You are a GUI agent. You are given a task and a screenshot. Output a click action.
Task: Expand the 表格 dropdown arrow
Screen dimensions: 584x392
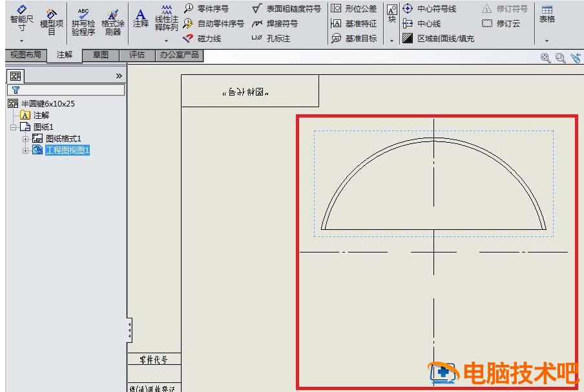pyautogui.click(x=547, y=41)
